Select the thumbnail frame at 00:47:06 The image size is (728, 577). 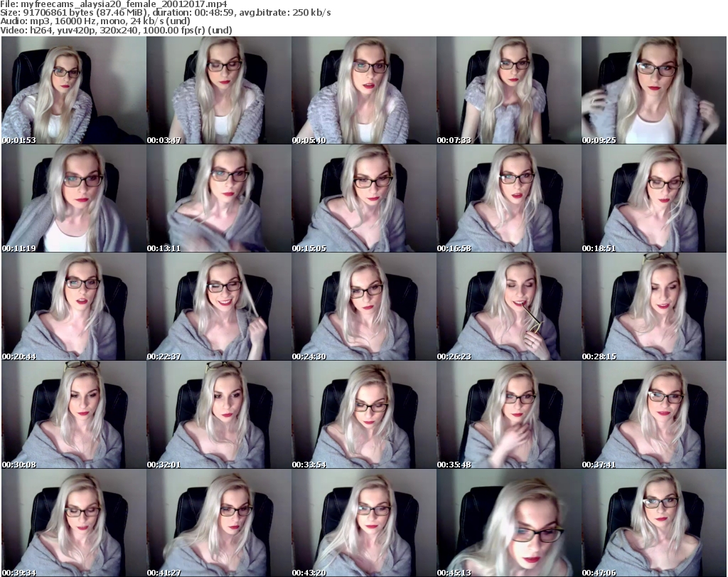click(x=653, y=523)
